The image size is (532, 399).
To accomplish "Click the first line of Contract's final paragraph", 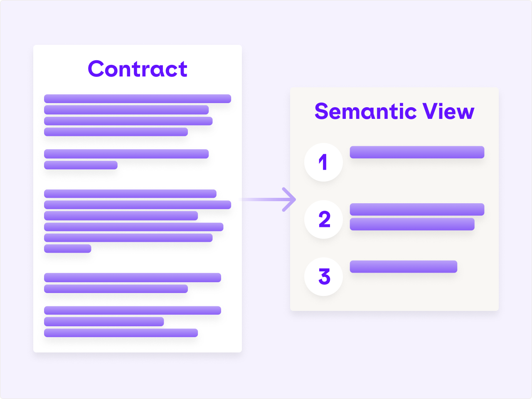I will coord(133,310).
